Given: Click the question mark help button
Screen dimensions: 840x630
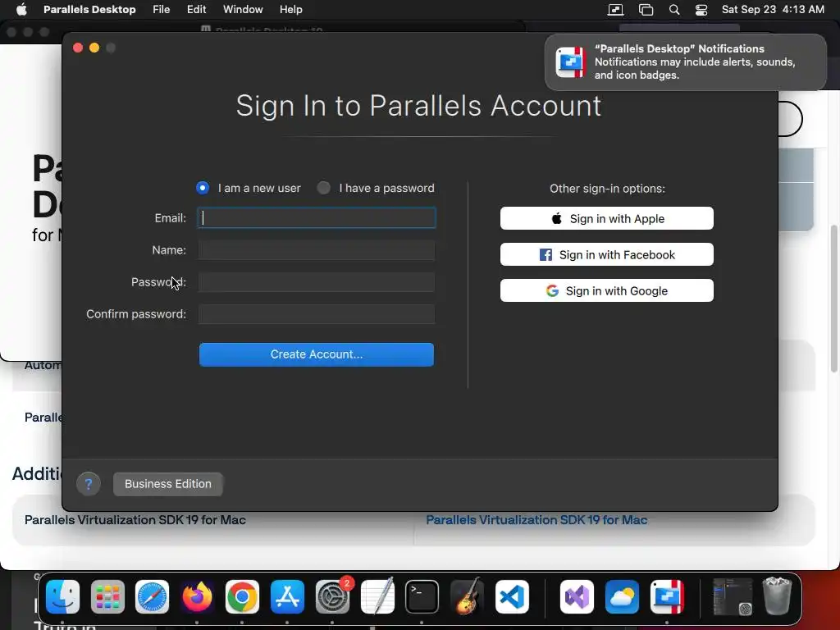Looking at the screenshot, I should click(x=89, y=484).
